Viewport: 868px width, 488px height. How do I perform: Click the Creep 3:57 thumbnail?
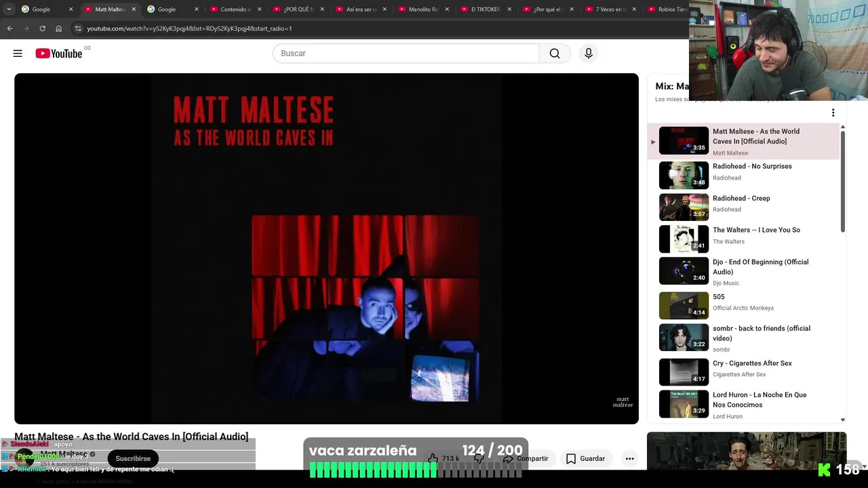(x=684, y=207)
